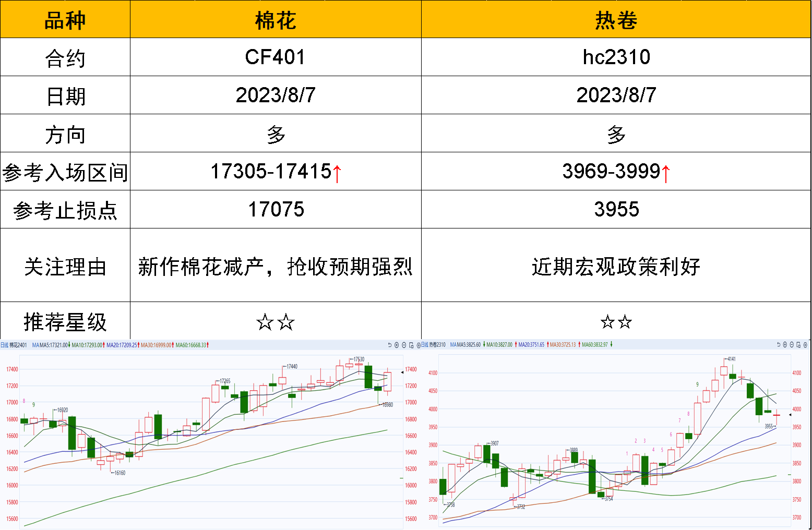Select 日线 period label on 棉花2401 chart
The image size is (812, 530).
coord(4,345)
